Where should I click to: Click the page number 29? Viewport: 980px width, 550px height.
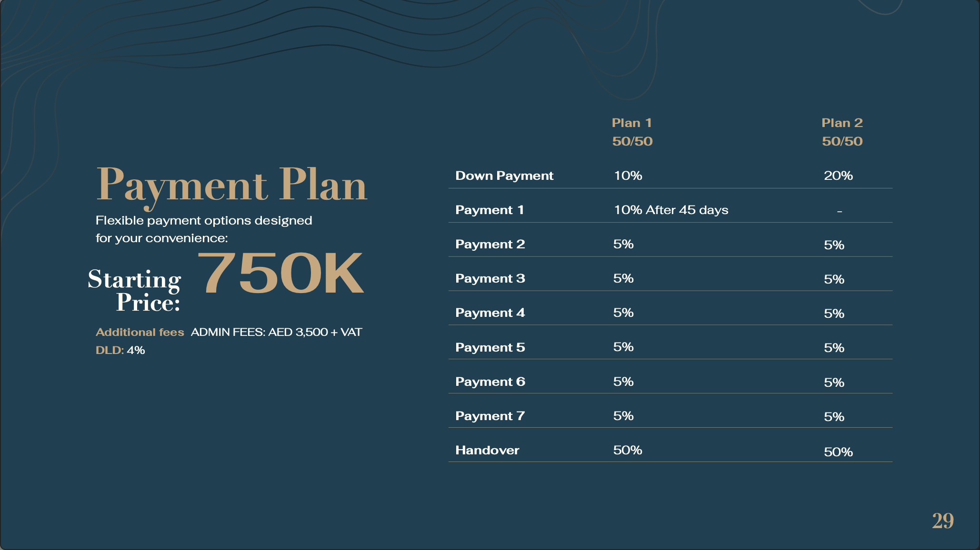click(942, 521)
